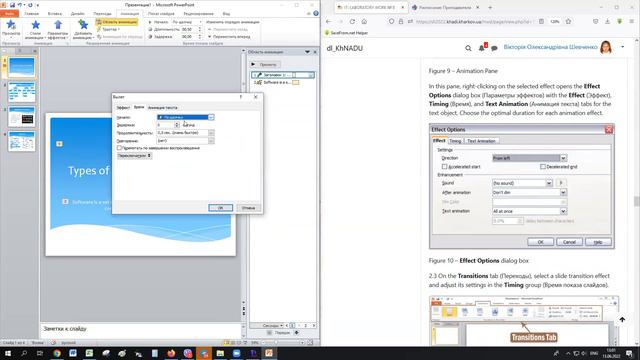Switch to the Insert (Вставка) ribbon tab
The image size is (640, 360).
pos(55,13)
